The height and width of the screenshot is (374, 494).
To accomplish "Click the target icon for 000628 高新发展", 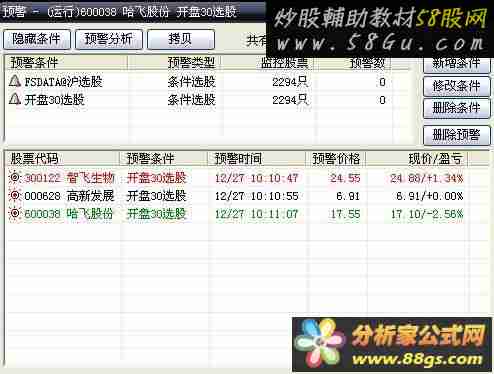I will click(15, 195).
